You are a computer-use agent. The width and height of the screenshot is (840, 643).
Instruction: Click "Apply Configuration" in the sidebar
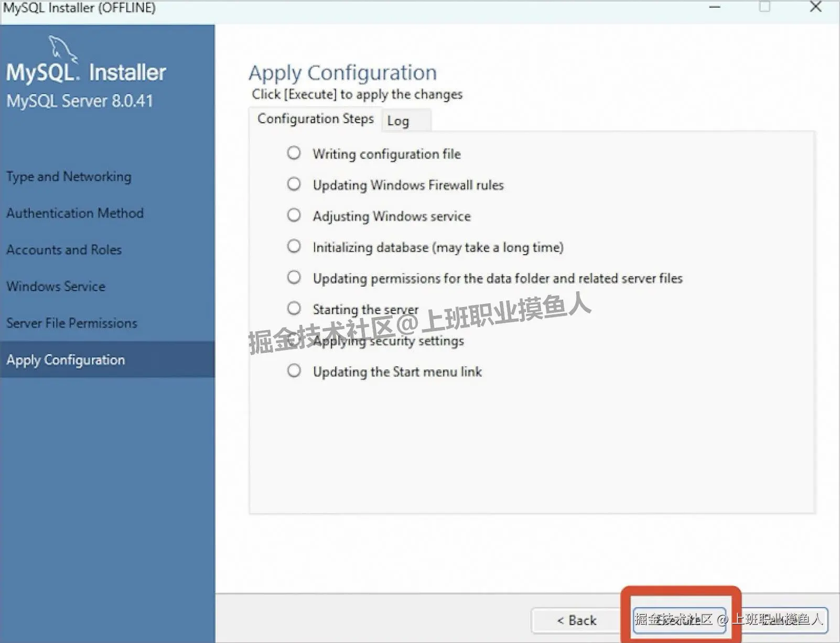pyautogui.click(x=66, y=359)
